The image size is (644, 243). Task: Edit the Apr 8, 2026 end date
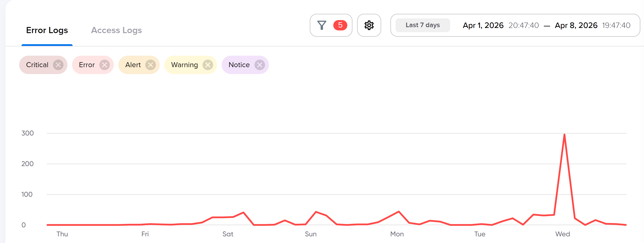pyautogui.click(x=576, y=25)
